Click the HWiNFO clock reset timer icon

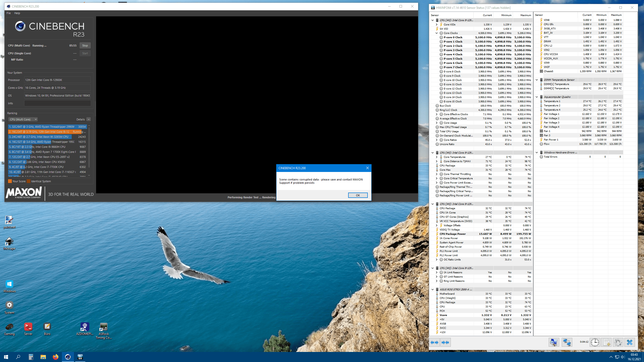(595, 342)
